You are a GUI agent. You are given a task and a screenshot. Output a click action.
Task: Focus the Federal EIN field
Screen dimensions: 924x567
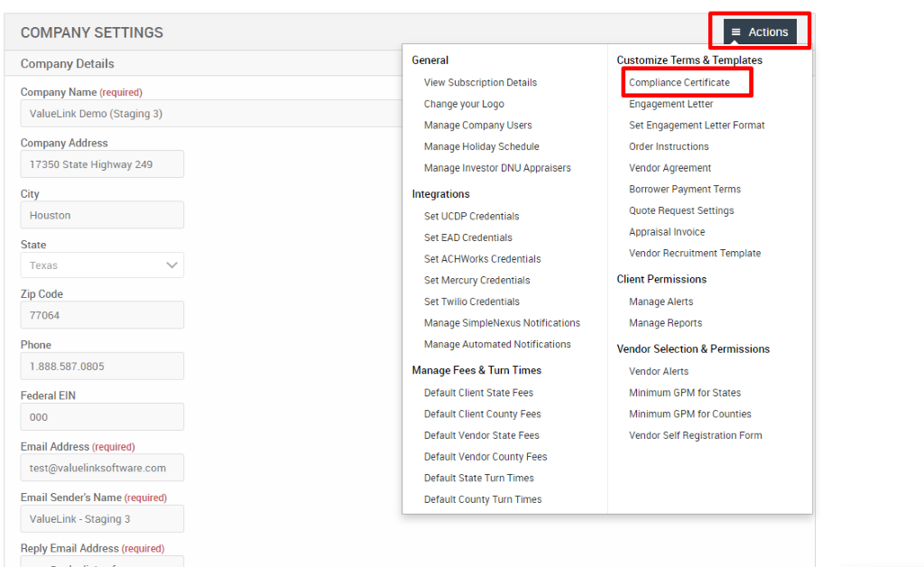point(102,417)
